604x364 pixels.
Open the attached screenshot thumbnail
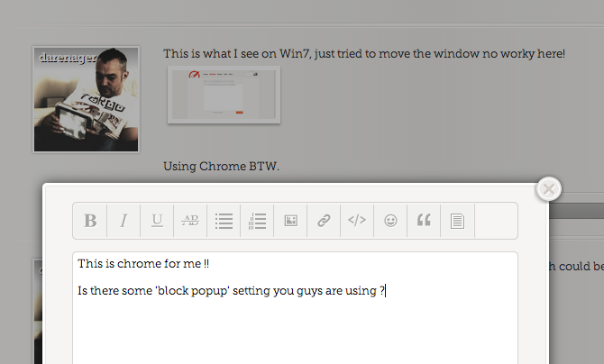224,95
